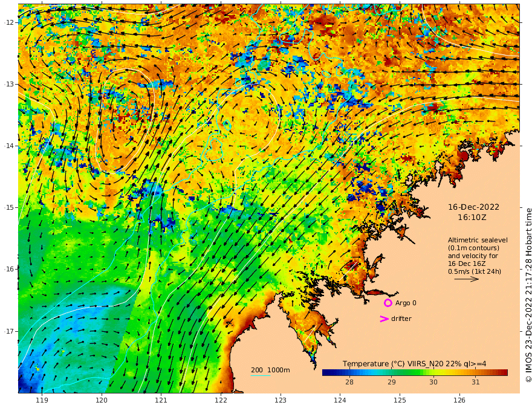Viewport: 532px width, 411px height.
Task: Click latitude label '-12'
Action: (10, 22)
